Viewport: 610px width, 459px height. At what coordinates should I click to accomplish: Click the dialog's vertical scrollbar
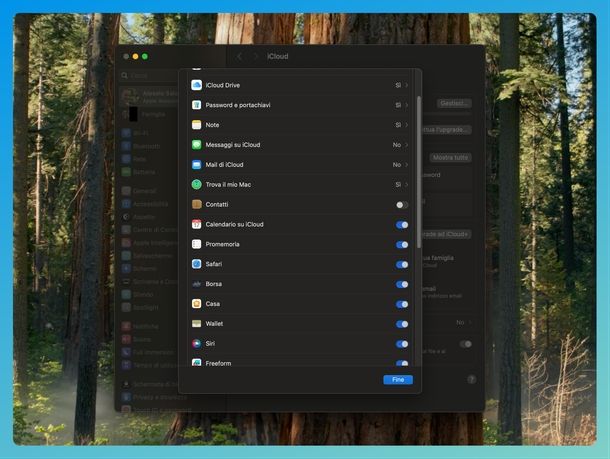419,172
